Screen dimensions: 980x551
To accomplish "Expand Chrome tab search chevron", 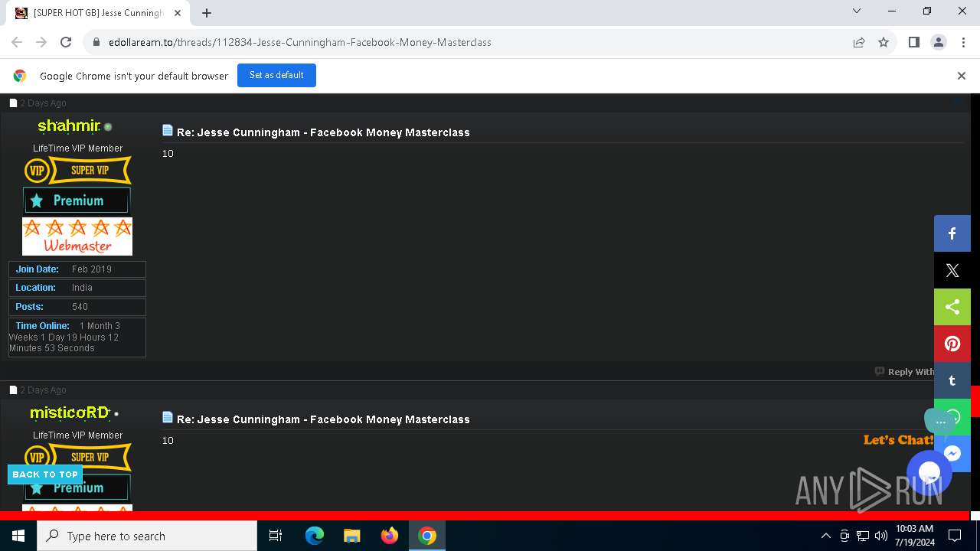I will click(857, 11).
